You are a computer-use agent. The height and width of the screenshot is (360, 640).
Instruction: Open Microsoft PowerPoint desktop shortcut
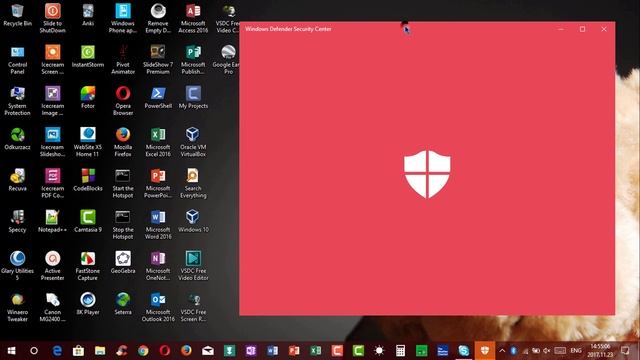pos(158,183)
